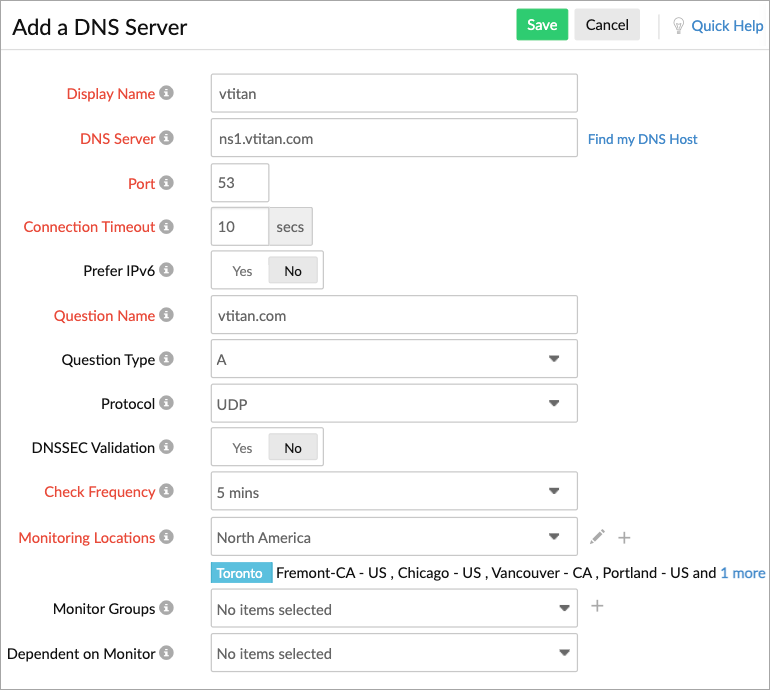Screen dimensions: 770x690
Task: Add a new monitor group plus icon
Action: click(x=597, y=606)
